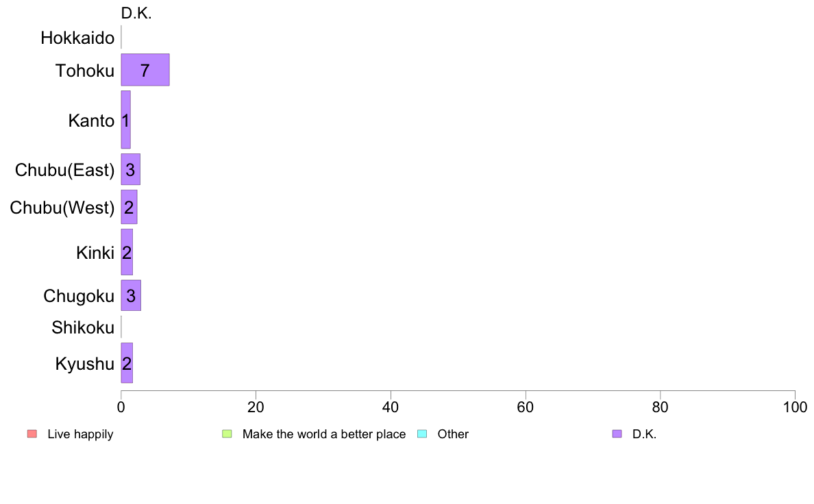Click the cyan Other legend swatch
The height and width of the screenshot is (504, 814).
(x=422, y=433)
